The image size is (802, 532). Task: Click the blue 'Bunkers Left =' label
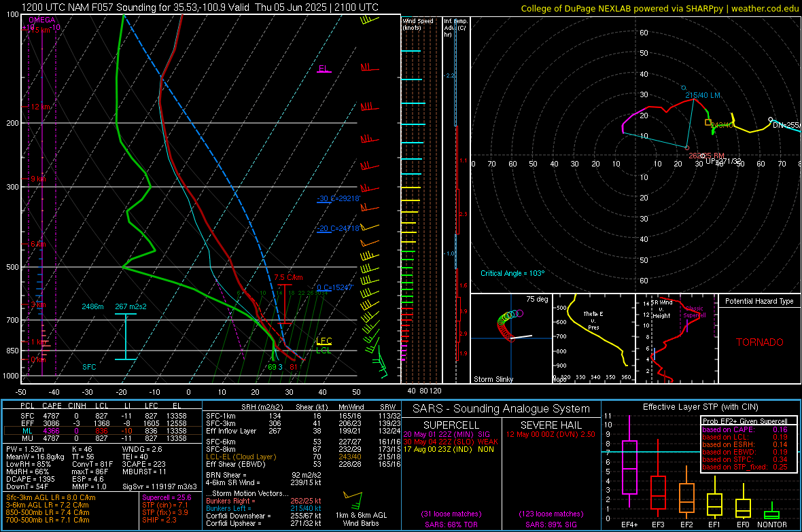228,508
